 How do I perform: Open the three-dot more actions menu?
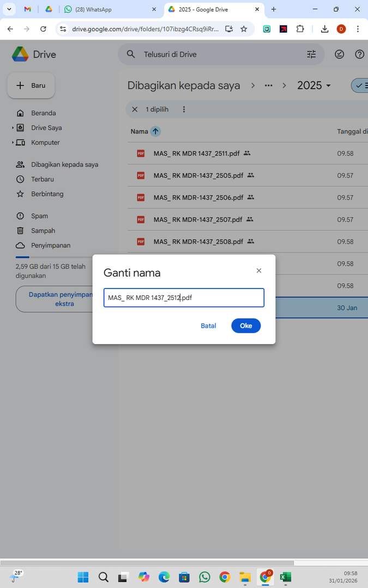184,109
